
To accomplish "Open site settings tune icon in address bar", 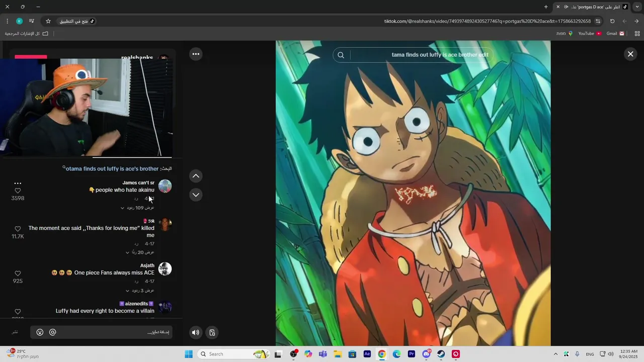I will 598,21.
